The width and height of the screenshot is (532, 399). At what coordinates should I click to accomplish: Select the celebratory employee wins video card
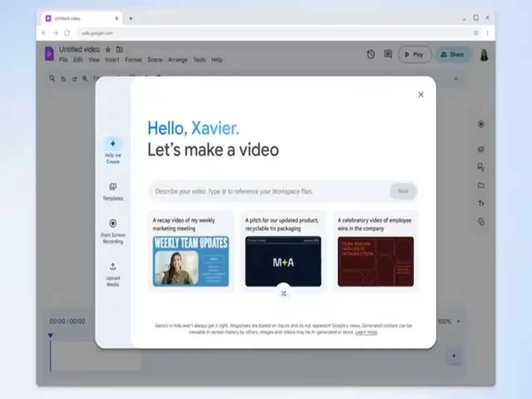(x=376, y=251)
